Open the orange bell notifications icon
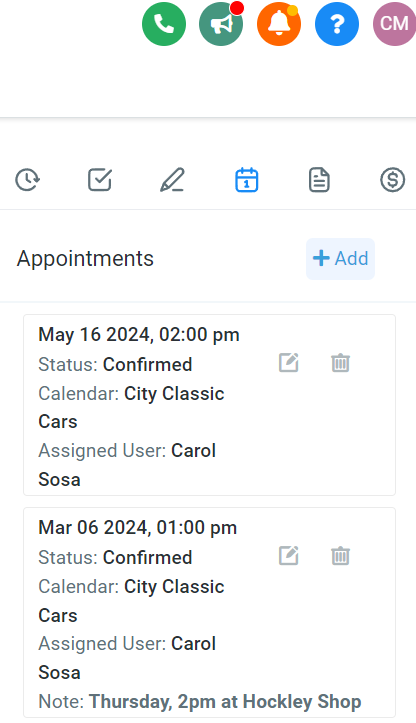Viewport: 416px width, 723px height. (279, 24)
